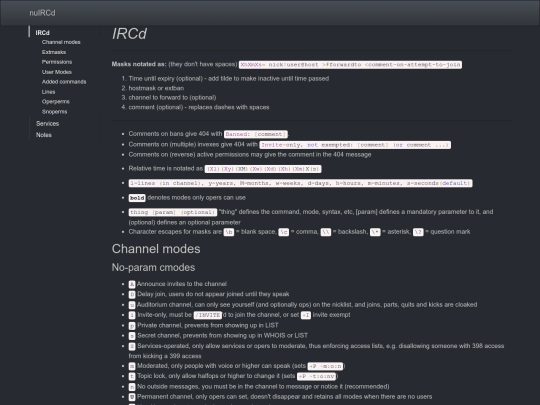
Task: Select IRCd in the sidebar
Action: [42, 33]
